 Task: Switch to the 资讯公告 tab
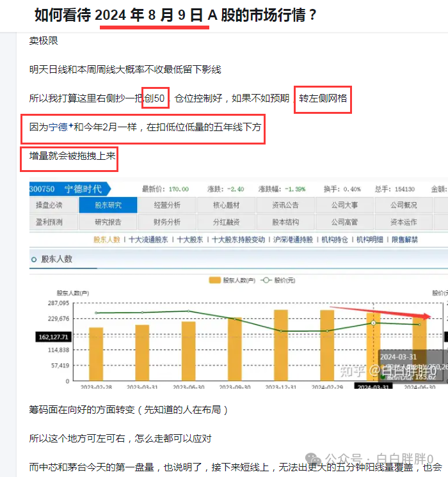point(285,205)
